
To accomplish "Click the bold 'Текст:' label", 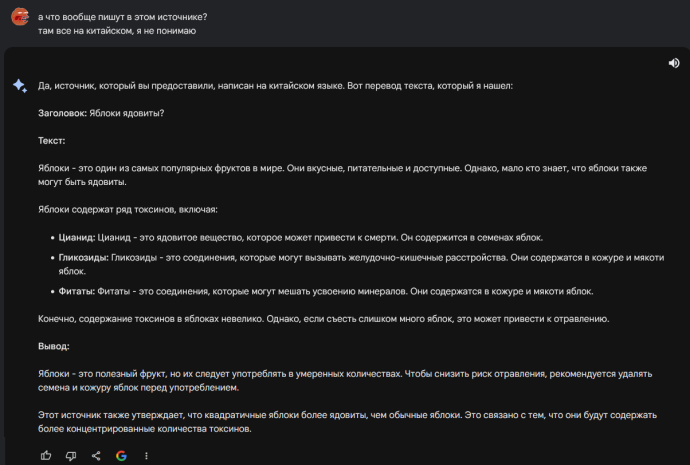I will click(x=51, y=141).
